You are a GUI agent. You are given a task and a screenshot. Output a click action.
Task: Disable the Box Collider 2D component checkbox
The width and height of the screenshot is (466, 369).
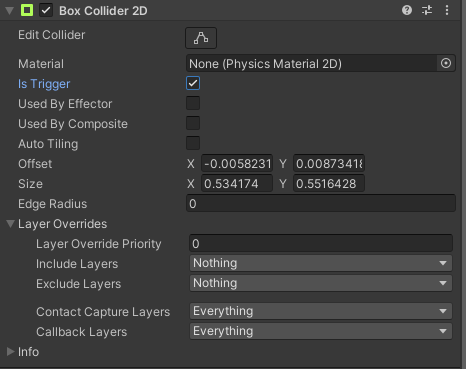[46, 10]
